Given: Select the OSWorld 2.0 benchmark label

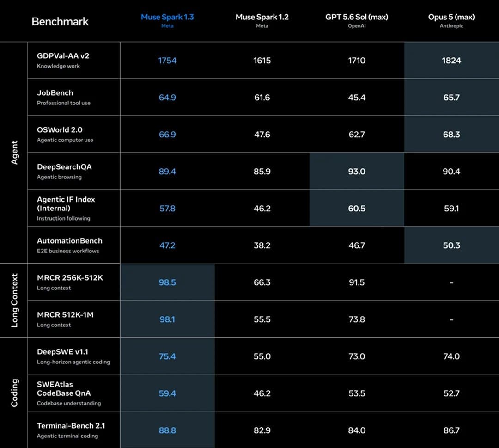Looking at the screenshot, I should point(60,129).
